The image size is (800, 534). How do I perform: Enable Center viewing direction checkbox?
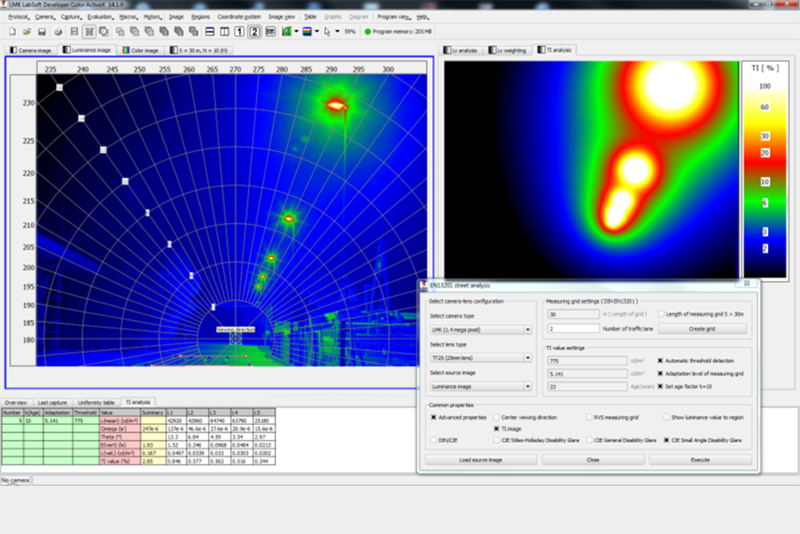[x=496, y=417]
